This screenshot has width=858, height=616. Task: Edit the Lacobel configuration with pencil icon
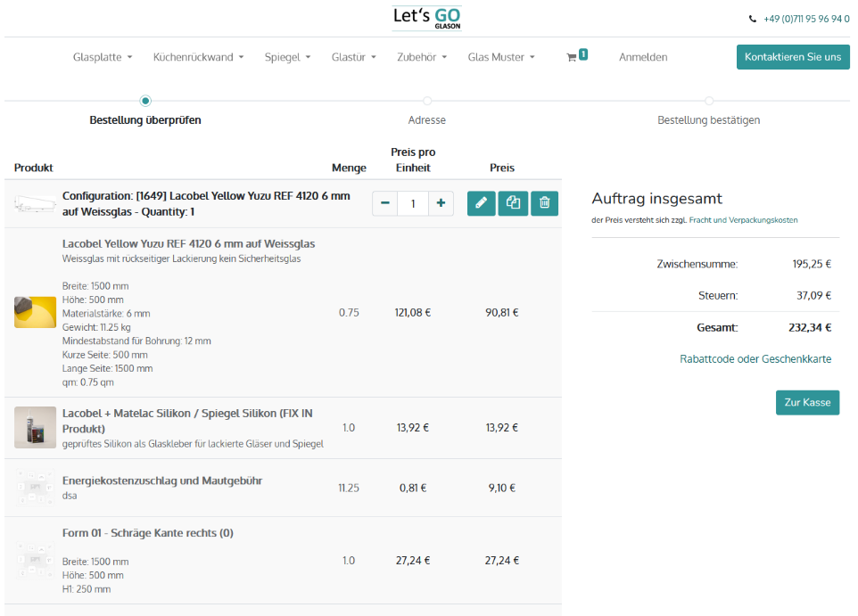click(481, 203)
